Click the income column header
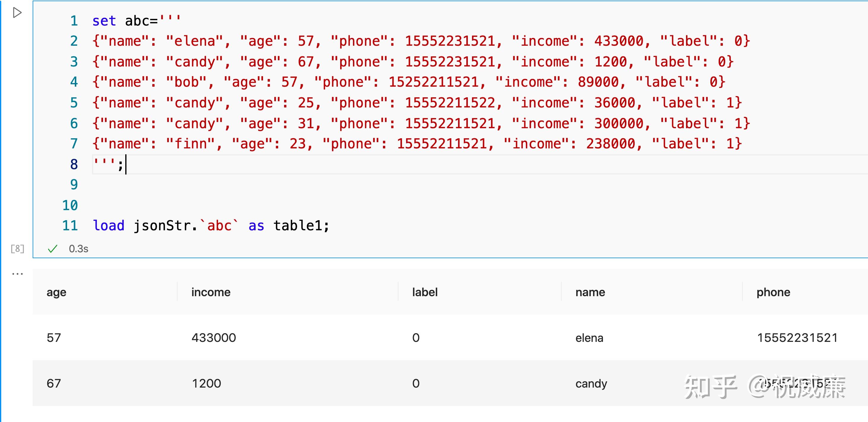This screenshot has height=422, width=868. (210, 292)
